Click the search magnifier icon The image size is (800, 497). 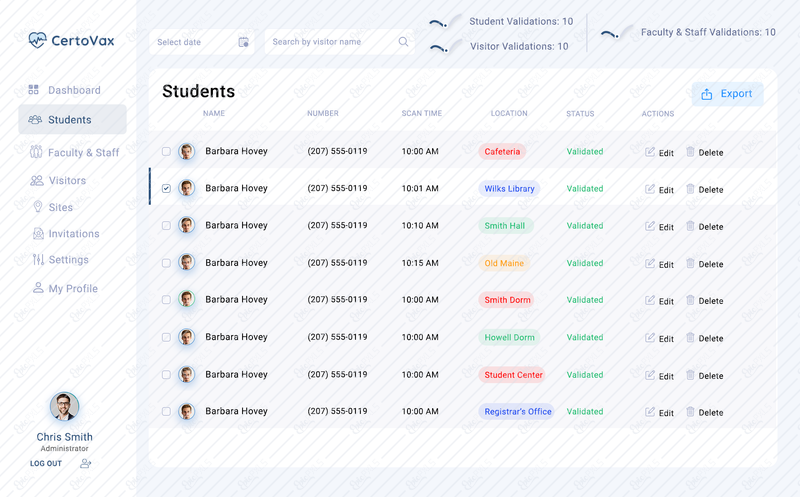[403, 41]
